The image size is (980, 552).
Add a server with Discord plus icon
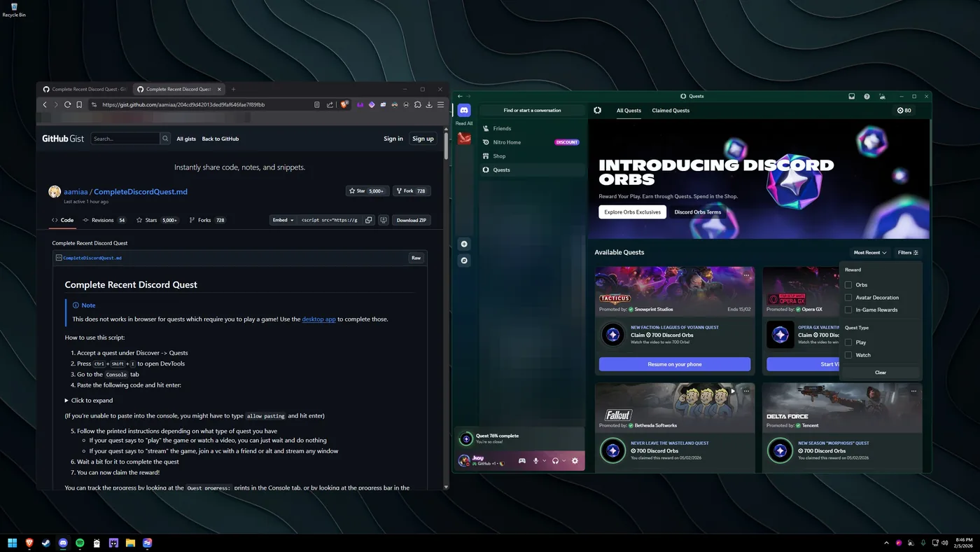pyautogui.click(x=464, y=244)
